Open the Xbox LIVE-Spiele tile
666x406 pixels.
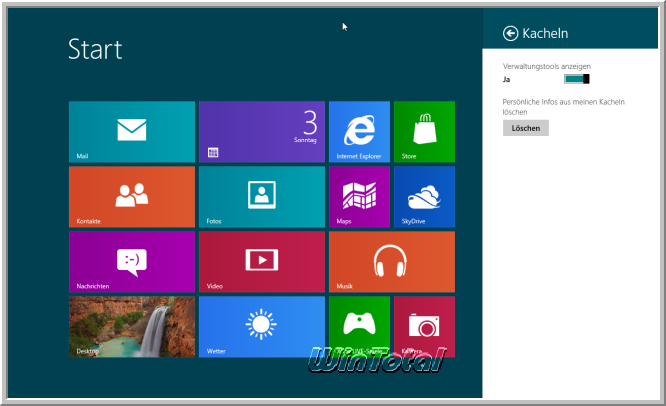(359, 327)
